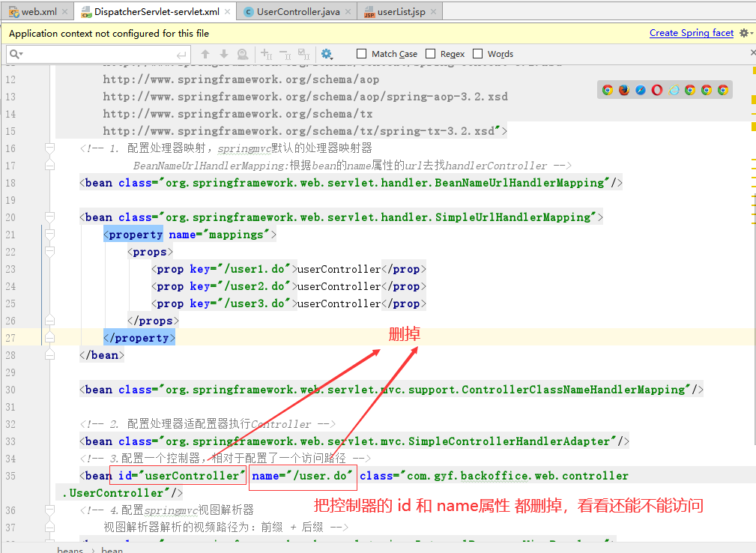
Task: Open in Opera browser icon
Action: [x=656, y=90]
